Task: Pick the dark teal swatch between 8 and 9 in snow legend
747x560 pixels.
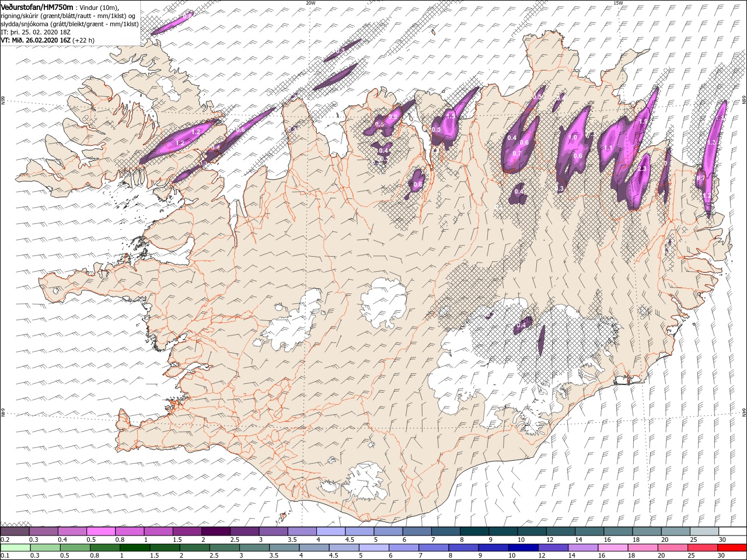Action: 474,531
